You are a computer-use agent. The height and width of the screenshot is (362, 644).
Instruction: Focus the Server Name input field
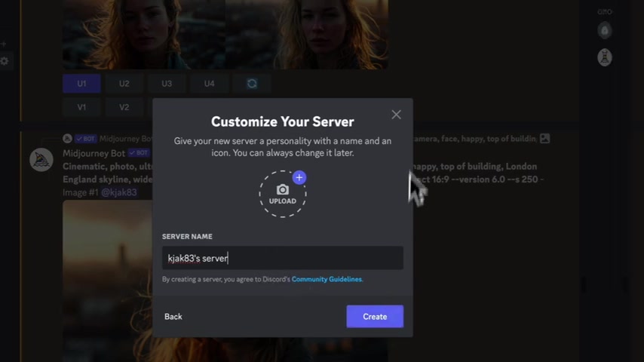coord(283,258)
